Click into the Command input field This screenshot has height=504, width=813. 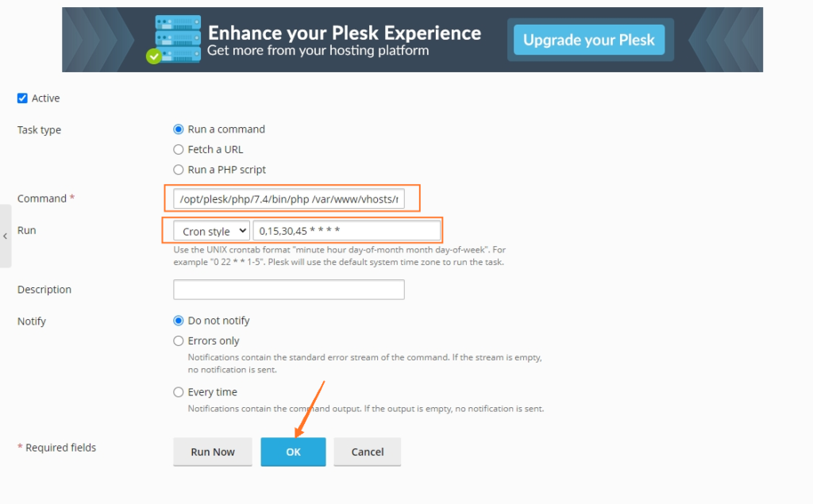click(289, 198)
